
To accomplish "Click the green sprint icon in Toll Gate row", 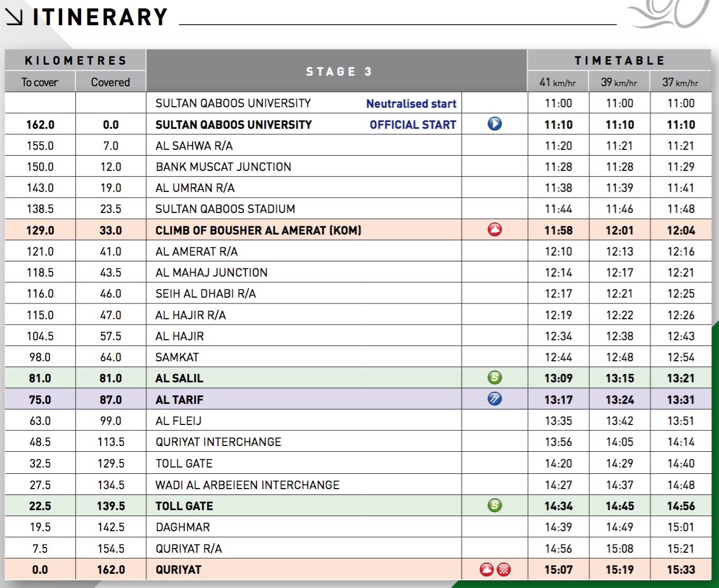I will pyautogui.click(x=494, y=505).
